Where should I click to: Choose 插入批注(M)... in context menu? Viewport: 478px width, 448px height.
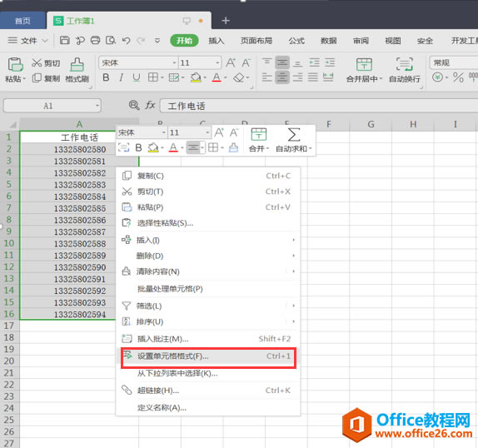pyautogui.click(x=208, y=339)
